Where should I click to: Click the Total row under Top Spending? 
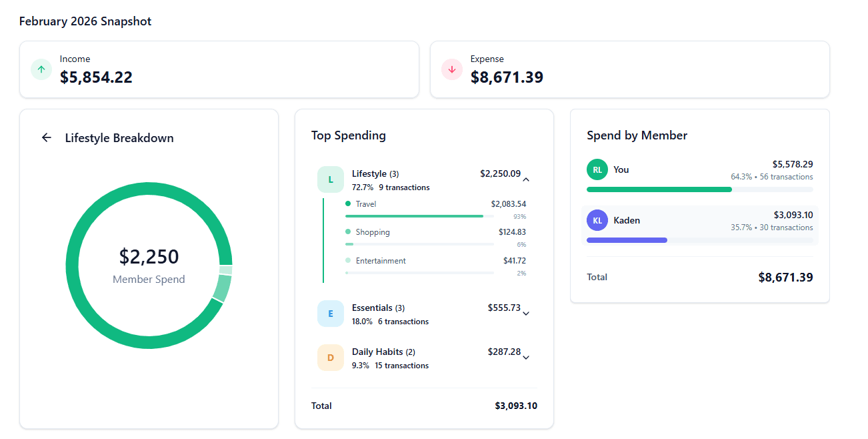[425, 406]
